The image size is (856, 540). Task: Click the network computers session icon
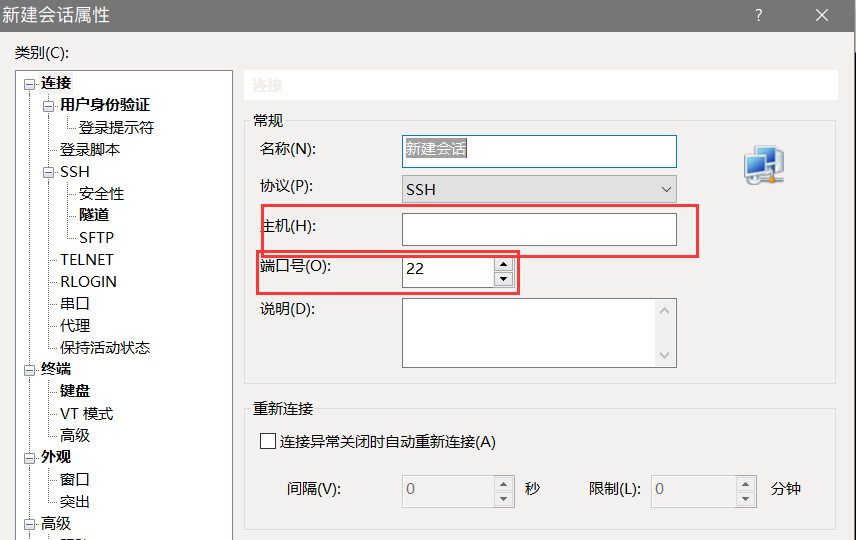764,165
